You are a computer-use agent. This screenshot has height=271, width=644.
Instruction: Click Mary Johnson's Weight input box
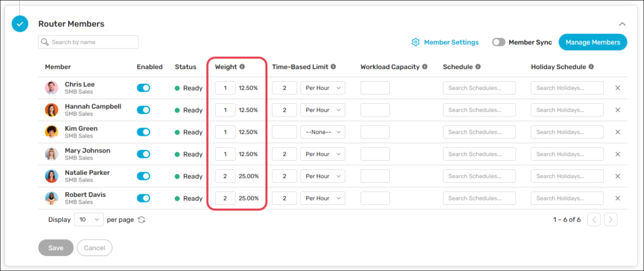pos(225,154)
